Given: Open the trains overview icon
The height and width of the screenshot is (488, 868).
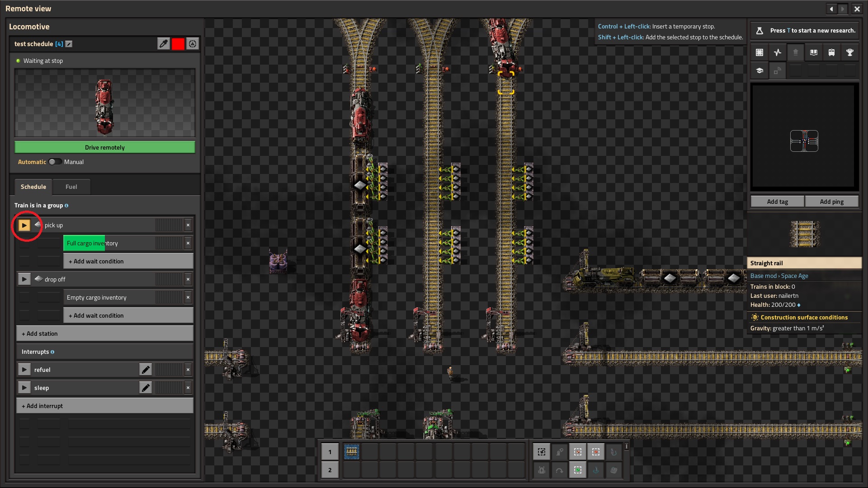Looking at the screenshot, I should point(831,52).
